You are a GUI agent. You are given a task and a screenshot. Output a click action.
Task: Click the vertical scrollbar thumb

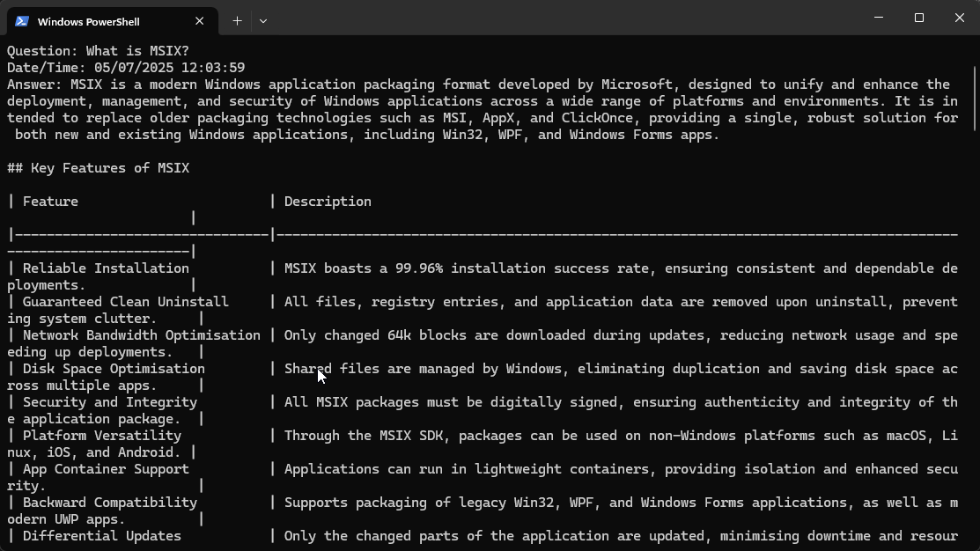[975, 99]
